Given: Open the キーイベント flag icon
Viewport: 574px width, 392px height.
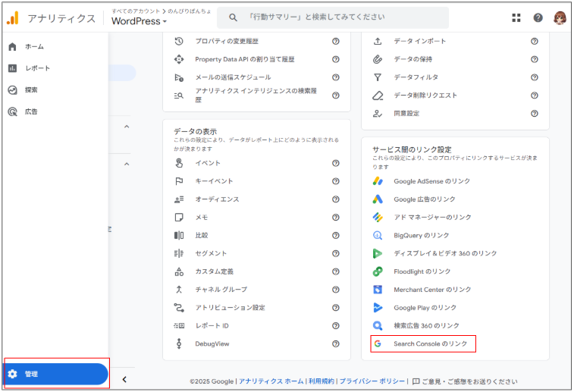Looking at the screenshot, I should tap(179, 181).
